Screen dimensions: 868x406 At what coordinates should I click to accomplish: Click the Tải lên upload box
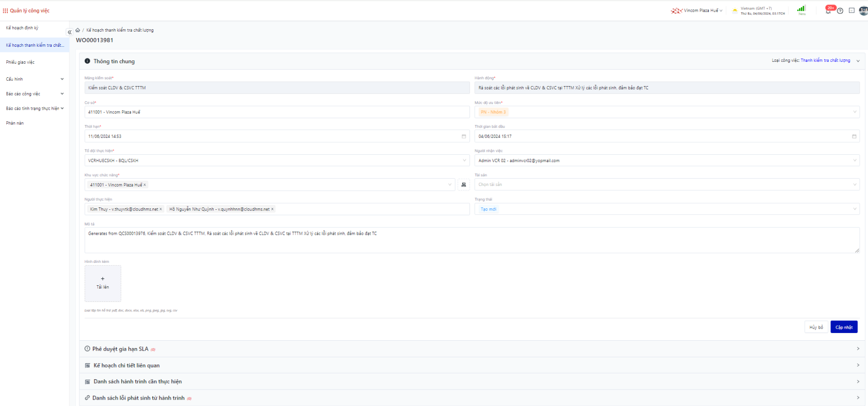tap(103, 283)
